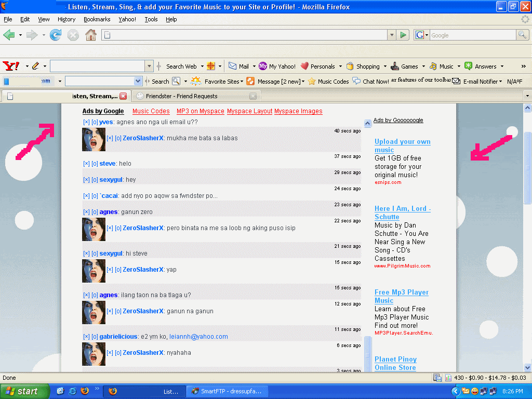The width and height of the screenshot is (532, 399).
Task: Click the Windows start button
Action: pyautogui.click(x=24, y=391)
